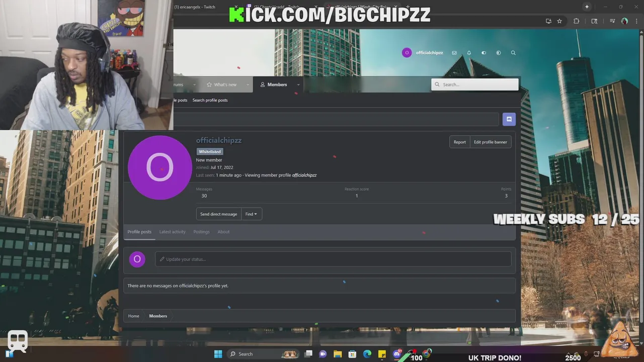Screen dimensions: 644x362
Task: Switch to Latest activity tab
Action: 173,232
